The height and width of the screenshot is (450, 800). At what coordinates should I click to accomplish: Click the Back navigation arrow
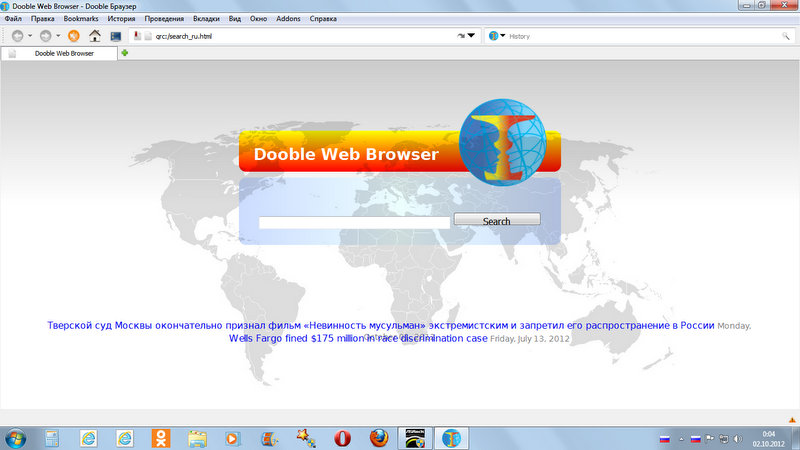pyautogui.click(x=17, y=36)
